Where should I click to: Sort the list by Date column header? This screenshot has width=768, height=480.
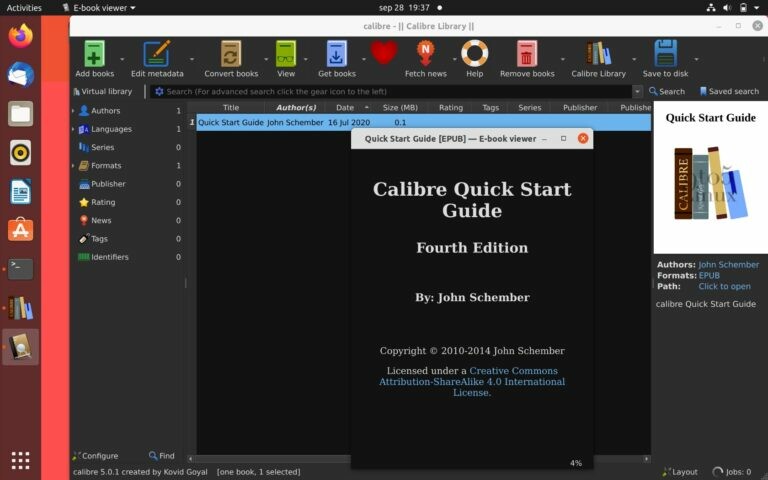click(x=345, y=107)
